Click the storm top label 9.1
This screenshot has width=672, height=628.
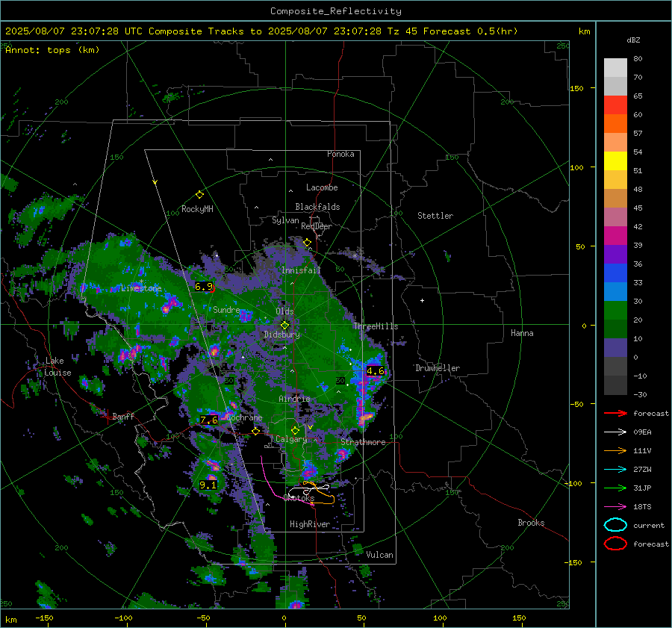pos(208,485)
